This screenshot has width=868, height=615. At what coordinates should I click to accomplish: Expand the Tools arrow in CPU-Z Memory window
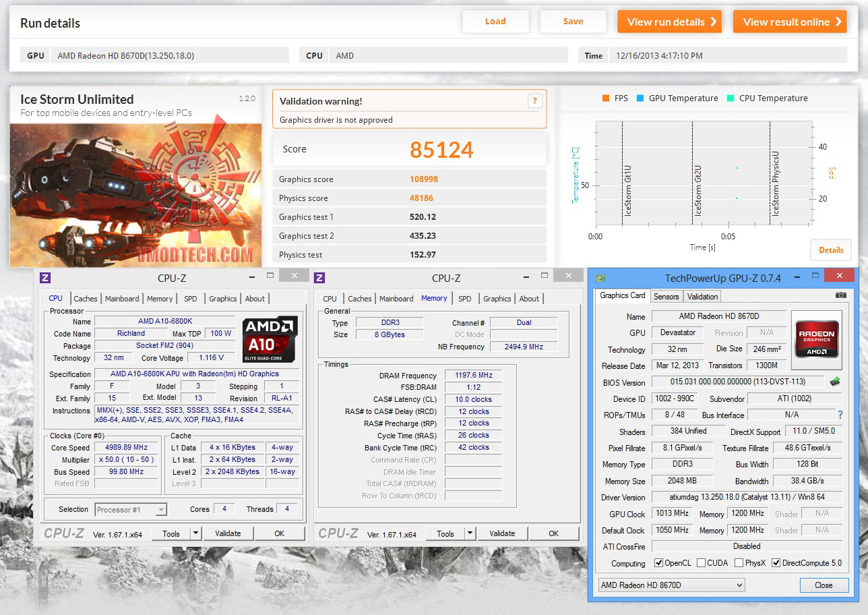tap(470, 533)
